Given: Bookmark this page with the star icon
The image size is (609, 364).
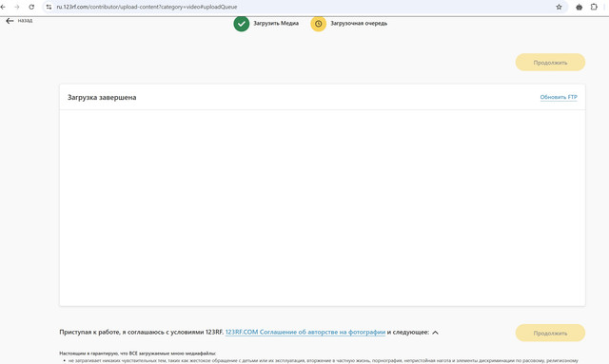Looking at the screenshot, I should [x=559, y=7].
